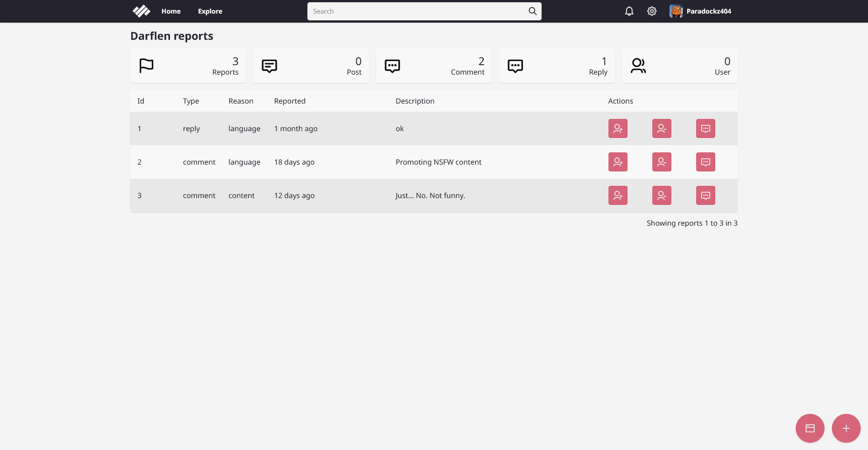Screen dimensions: 868x450
Task: Click the Comment card icon
Action: pos(392,66)
